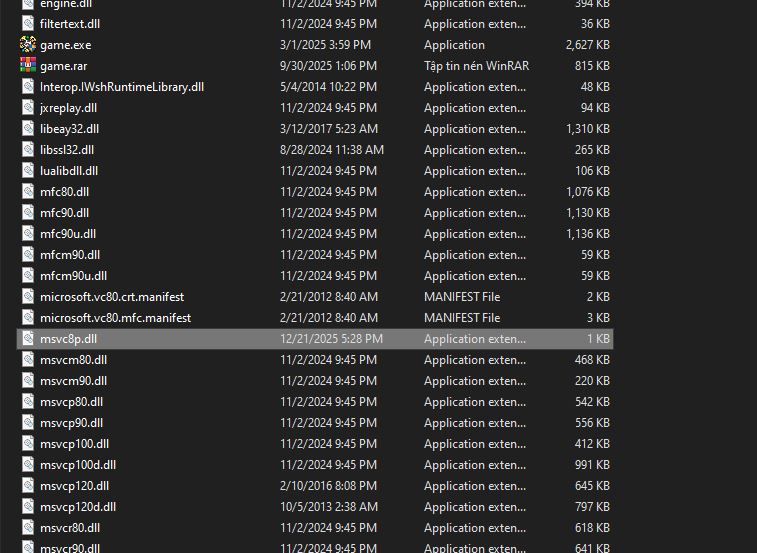Image resolution: width=757 pixels, height=553 pixels.
Task: Click the 12/21/2025 5:28 PM date entry
Action: 331,339
